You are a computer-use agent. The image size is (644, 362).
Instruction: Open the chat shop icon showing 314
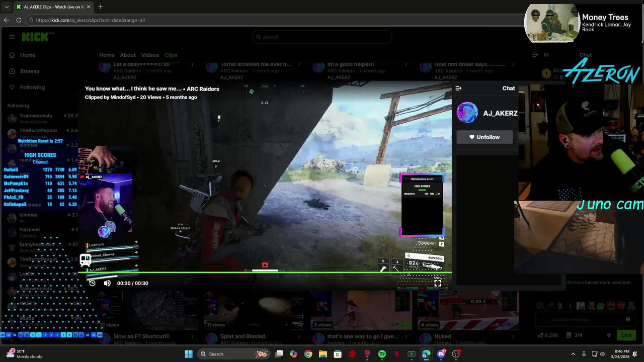[575, 335]
